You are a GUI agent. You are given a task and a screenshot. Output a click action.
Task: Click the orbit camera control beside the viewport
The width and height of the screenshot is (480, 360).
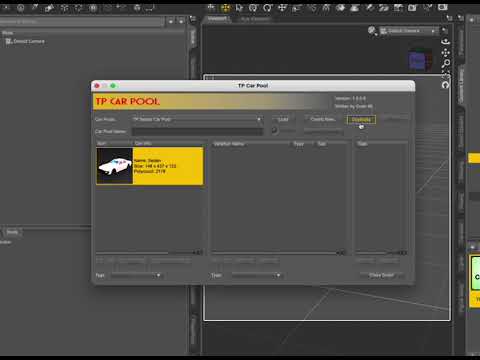point(446,42)
